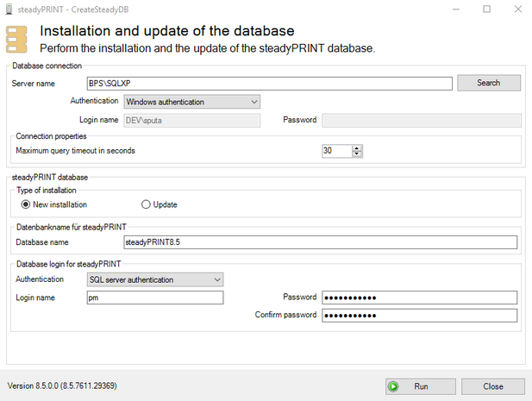
Task: Click the Search button for servers
Action: point(489,83)
